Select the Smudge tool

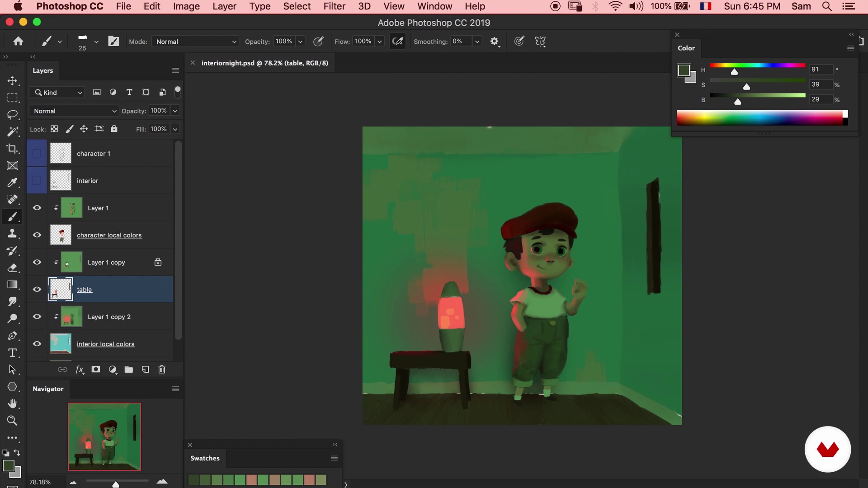click(12, 302)
